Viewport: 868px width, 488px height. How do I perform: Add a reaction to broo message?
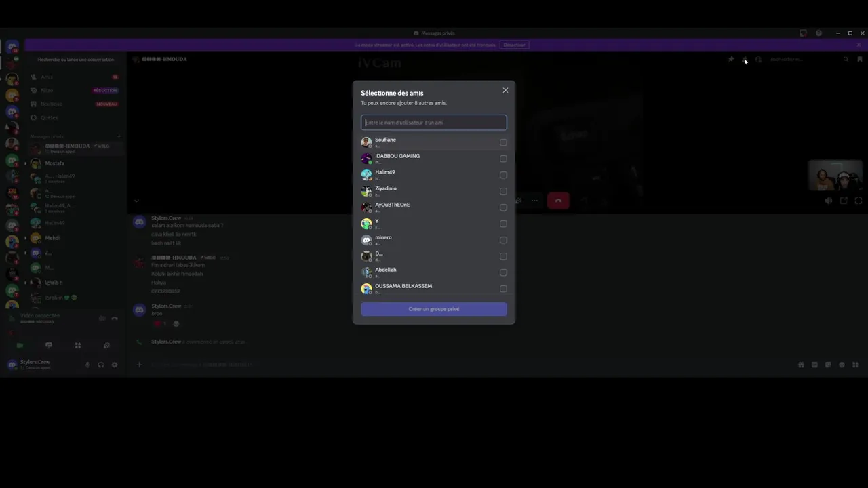[176, 323]
